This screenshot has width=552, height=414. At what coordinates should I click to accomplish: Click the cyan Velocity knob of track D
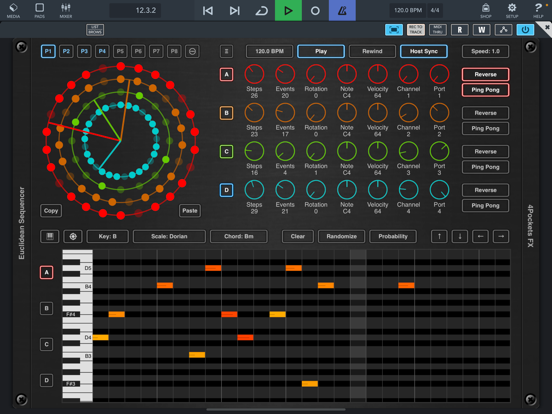pyautogui.click(x=377, y=190)
